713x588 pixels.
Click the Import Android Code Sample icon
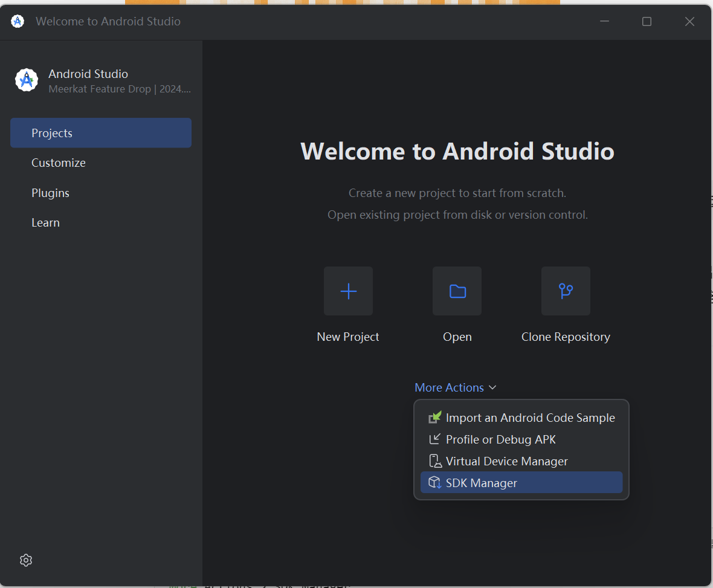(434, 418)
